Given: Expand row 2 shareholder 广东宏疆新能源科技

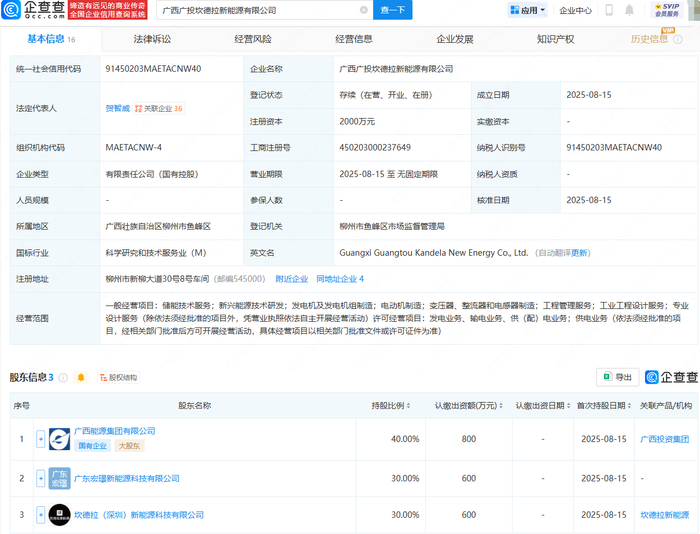Looking at the screenshot, I should pyautogui.click(x=41, y=478).
